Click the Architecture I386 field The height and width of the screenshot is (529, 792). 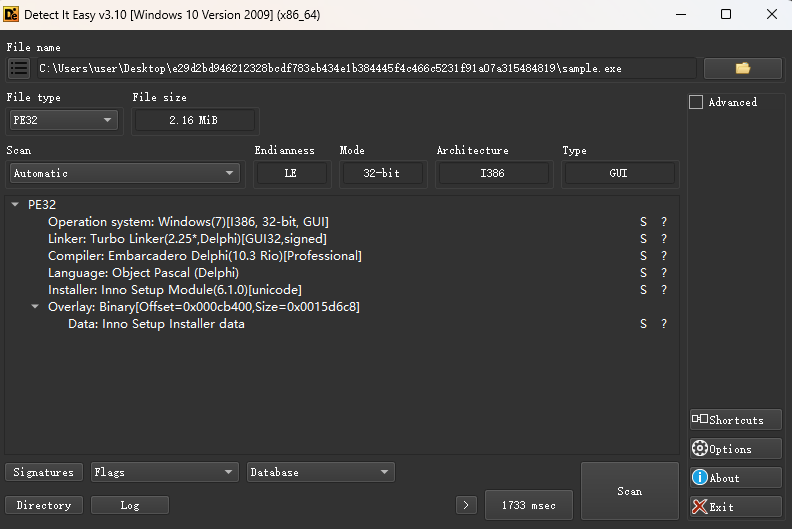[x=493, y=173]
